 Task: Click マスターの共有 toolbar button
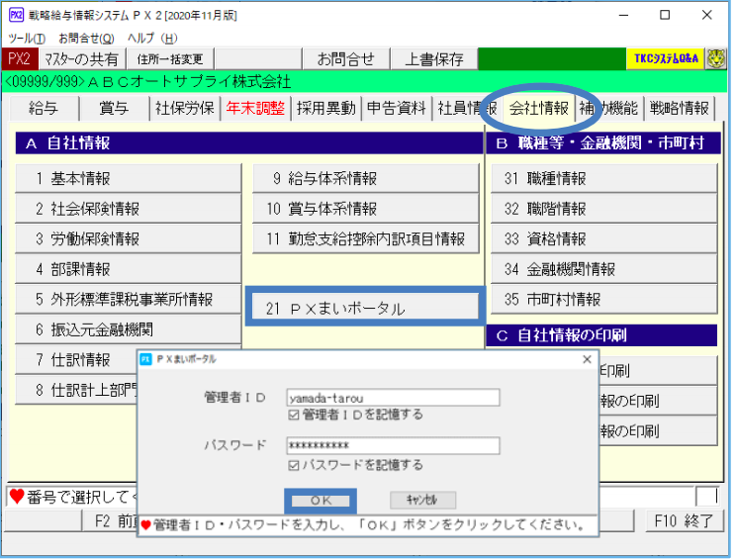(x=82, y=59)
